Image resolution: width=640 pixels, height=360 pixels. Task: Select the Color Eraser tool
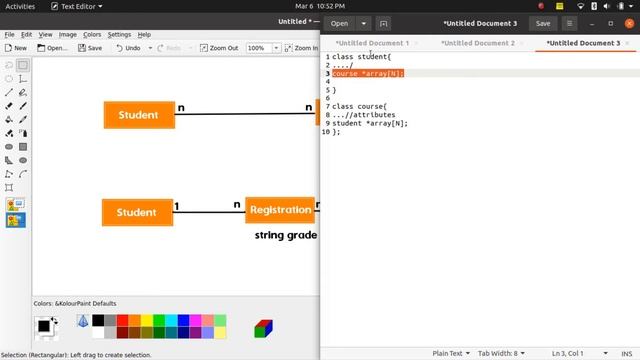(x=9, y=133)
